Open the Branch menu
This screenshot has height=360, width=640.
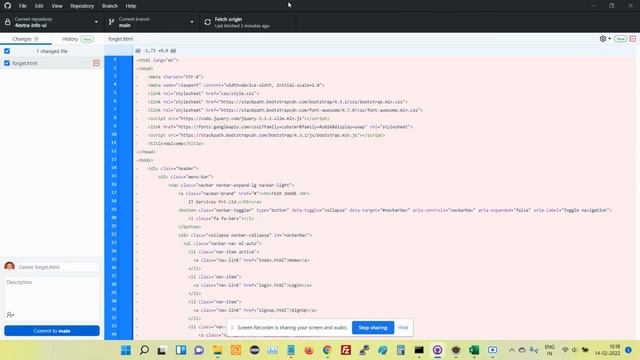pos(109,6)
